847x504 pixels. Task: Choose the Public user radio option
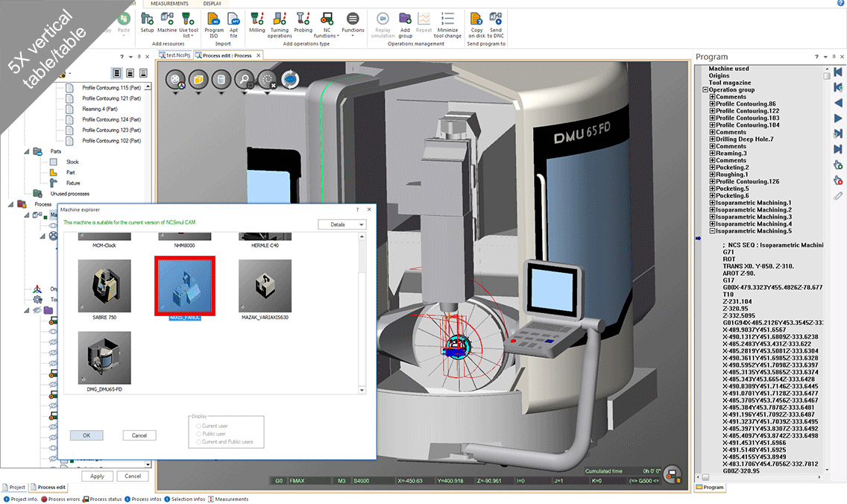click(x=198, y=434)
